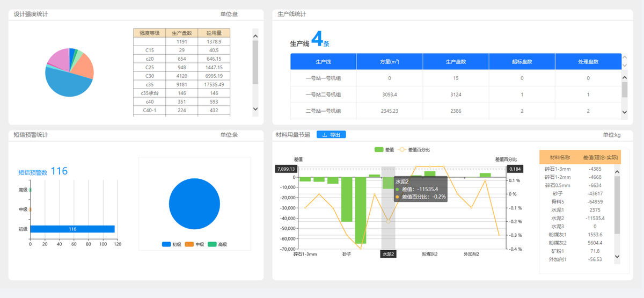Screen dimensions: 644x298
Task: Select the 116 初级 alert bar
Action: click(x=72, y=229)
